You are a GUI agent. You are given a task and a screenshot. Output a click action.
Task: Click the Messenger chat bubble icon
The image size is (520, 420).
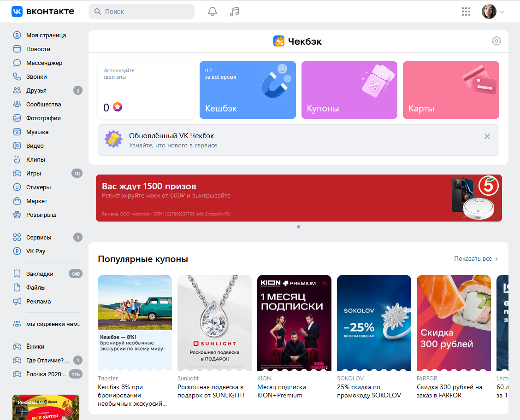point(17,63)
